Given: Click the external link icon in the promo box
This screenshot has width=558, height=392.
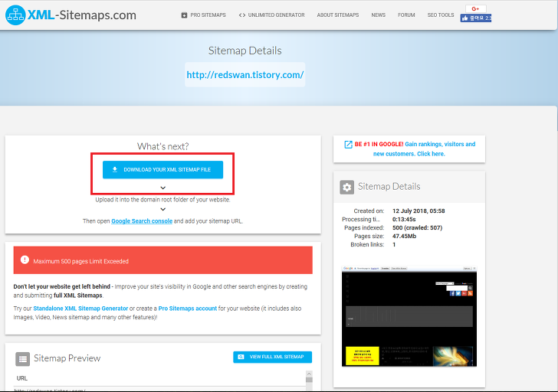Looking at the screenshot, I should coord(348,144).
